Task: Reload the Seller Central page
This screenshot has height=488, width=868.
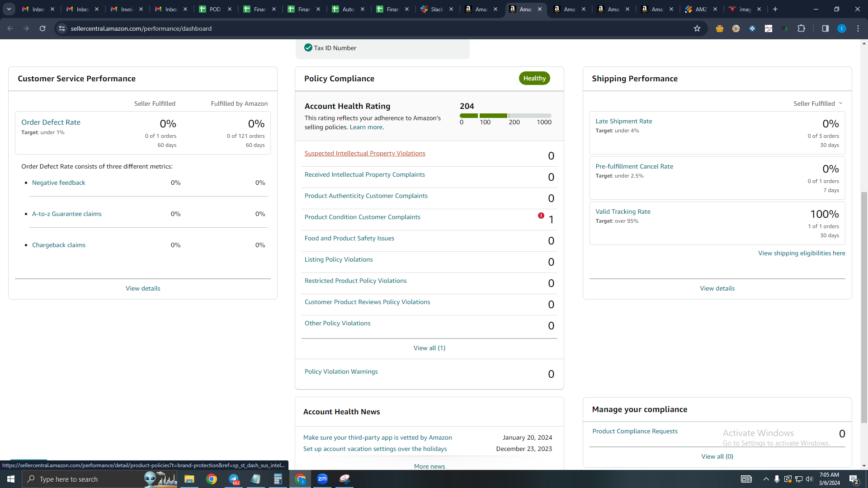Action: click(42, 28)
